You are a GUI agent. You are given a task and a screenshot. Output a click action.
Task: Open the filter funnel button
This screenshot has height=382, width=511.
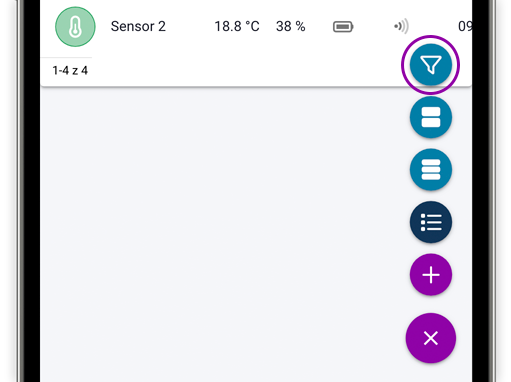coord(431,65)
